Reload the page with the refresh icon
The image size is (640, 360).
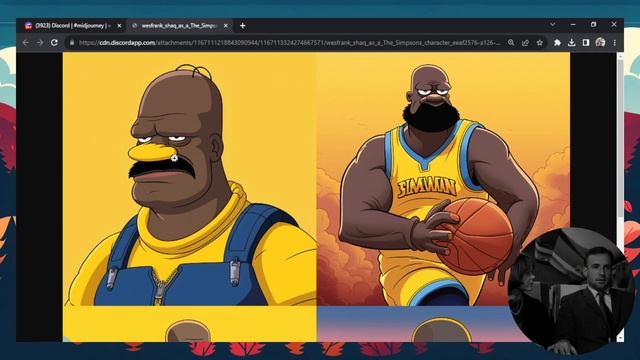point(54,42)
